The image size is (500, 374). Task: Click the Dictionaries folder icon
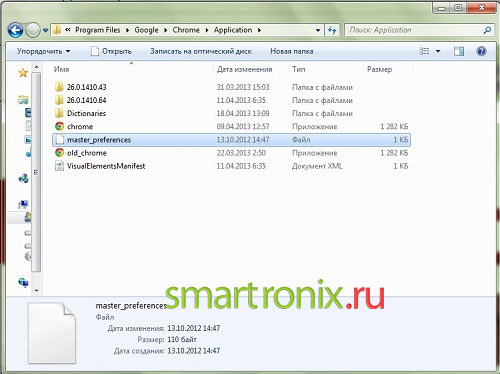tap(59, 113)
